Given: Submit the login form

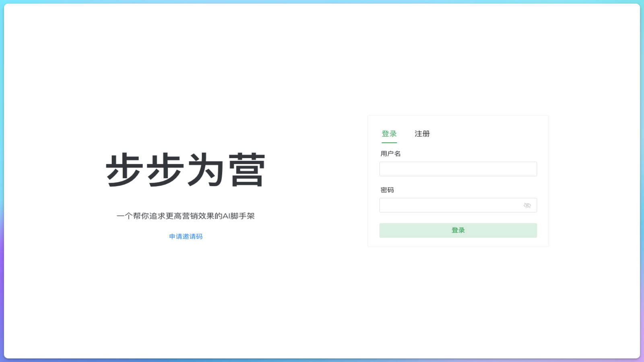Looking at the screenshot, I should point(458,230).
